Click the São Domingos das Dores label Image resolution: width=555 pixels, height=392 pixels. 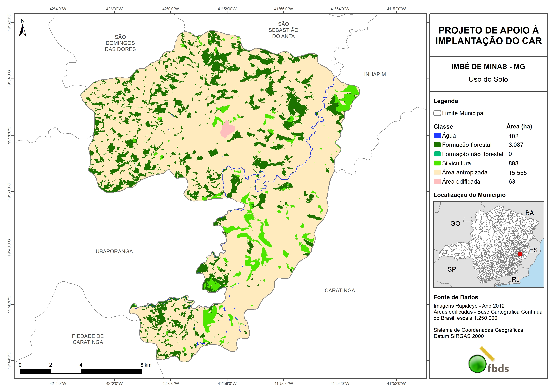[120, 43]
